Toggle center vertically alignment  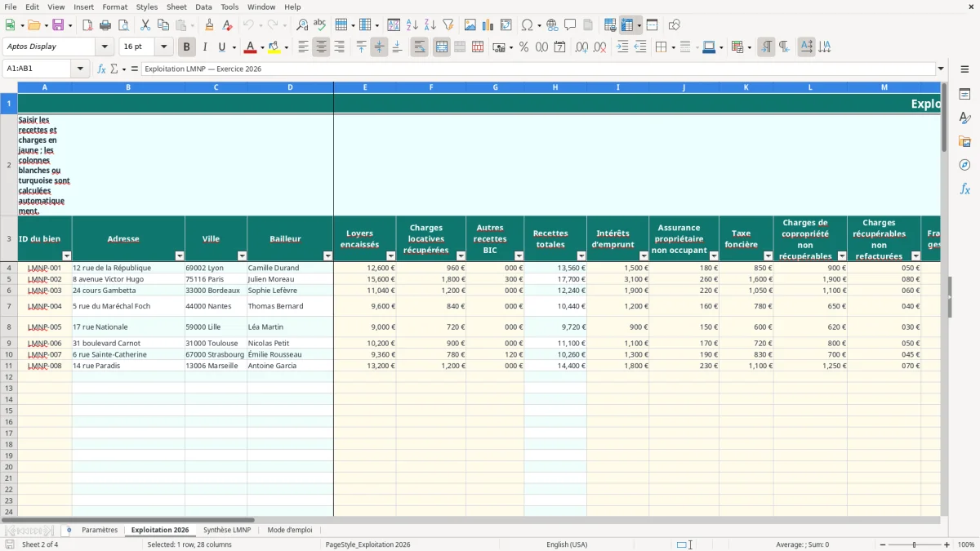click(379, 47)
